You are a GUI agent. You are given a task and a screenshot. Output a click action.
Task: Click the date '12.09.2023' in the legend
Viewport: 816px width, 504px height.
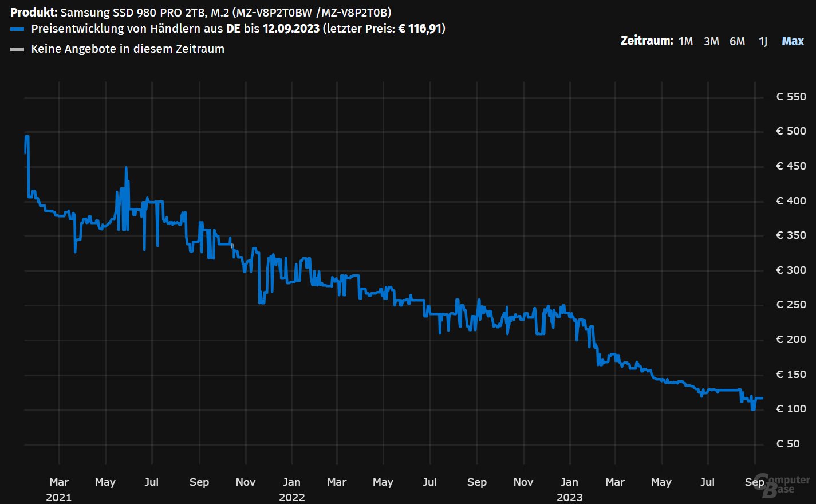coord(291,29)
